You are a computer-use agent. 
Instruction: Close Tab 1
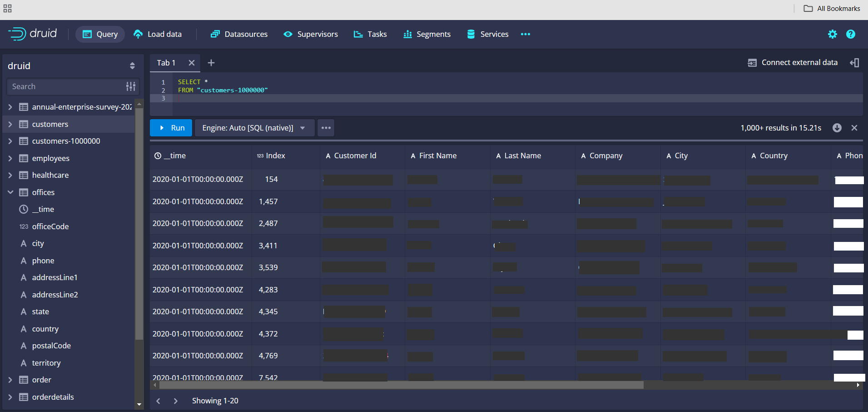[x=192, y=63]
